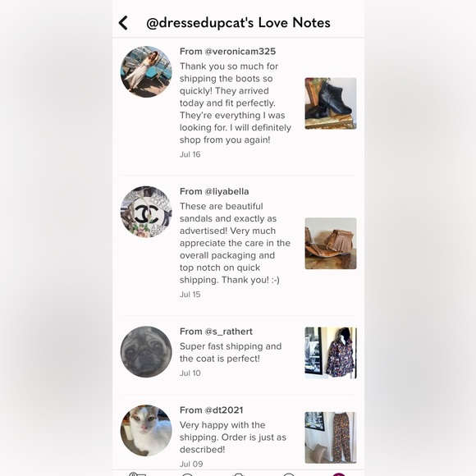Select the sandals love note message text
476x476 pixels.
[235, 243]
